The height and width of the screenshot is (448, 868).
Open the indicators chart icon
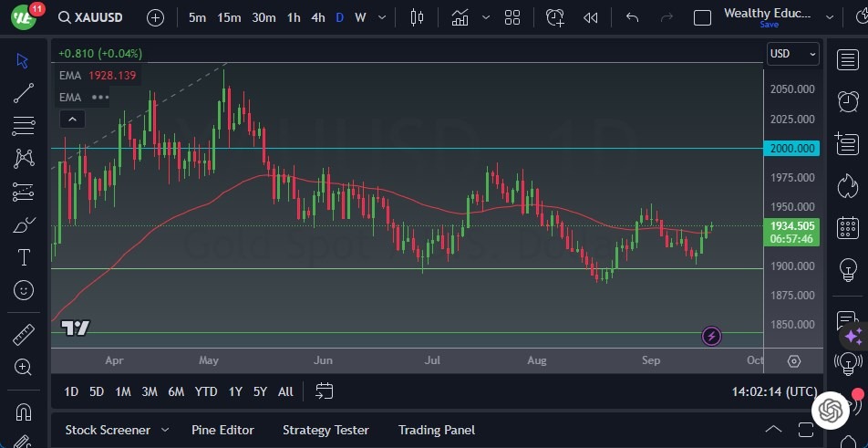(x=460, y=17)
